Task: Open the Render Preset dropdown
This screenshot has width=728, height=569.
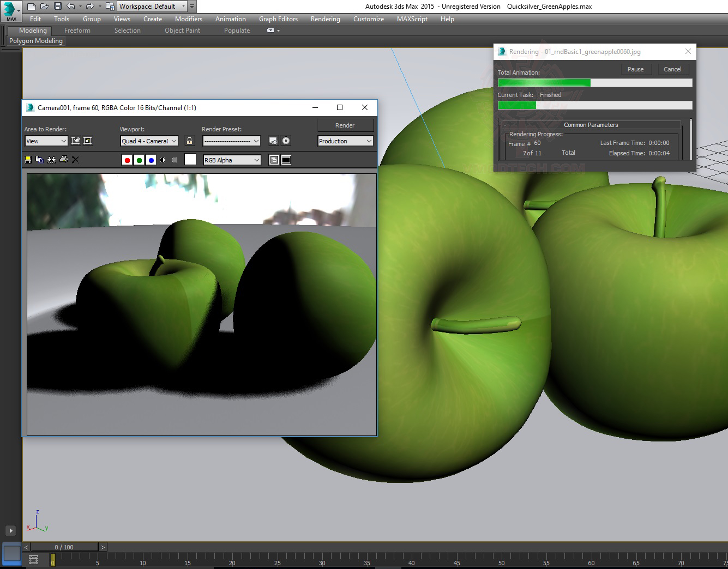Action: (232, 141)
